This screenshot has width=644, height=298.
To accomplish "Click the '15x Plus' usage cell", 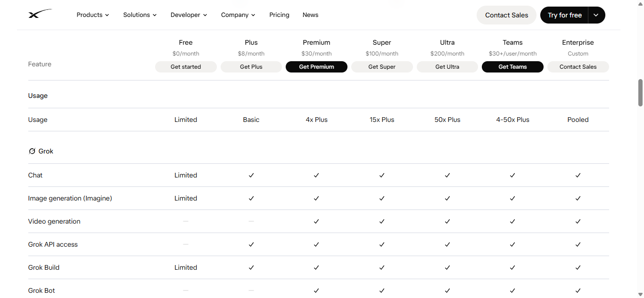I will click(382, 120).
